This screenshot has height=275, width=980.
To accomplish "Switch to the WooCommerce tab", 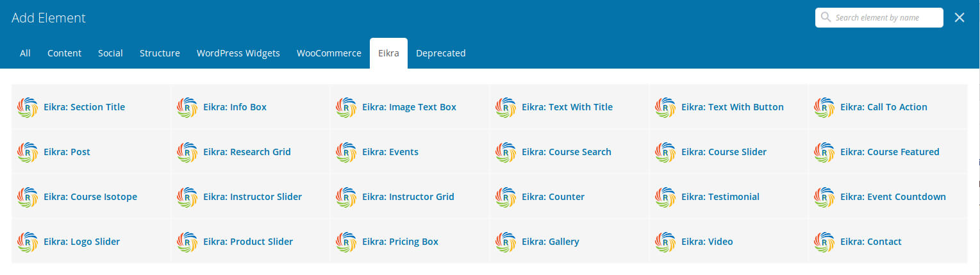I will pos(329,53).
